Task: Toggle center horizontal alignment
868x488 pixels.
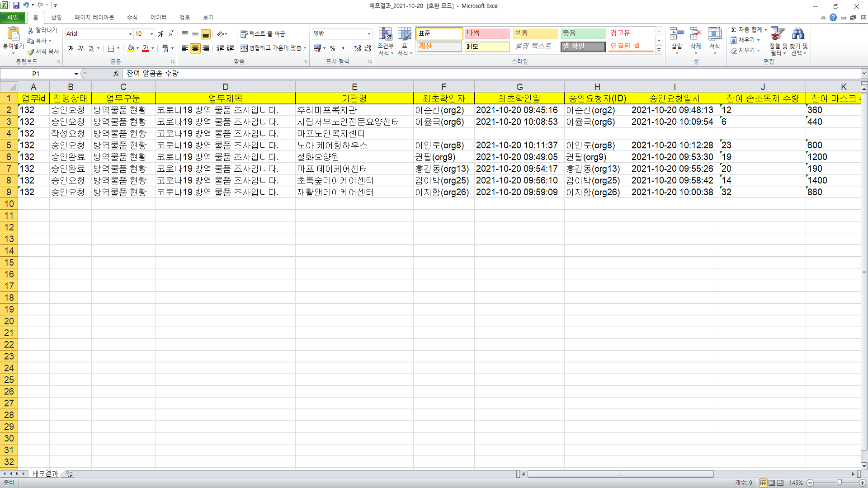Action: point(195,48)
